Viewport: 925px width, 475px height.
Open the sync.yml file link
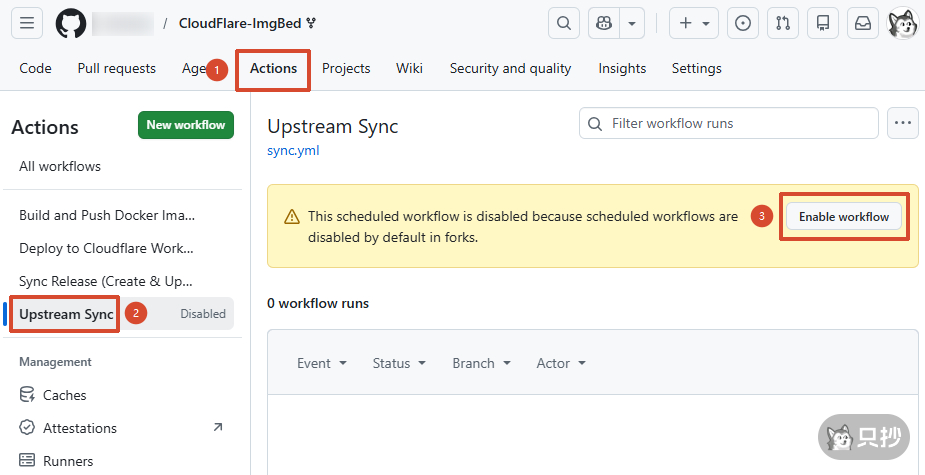pyautogui.click(x=293, y=150)
